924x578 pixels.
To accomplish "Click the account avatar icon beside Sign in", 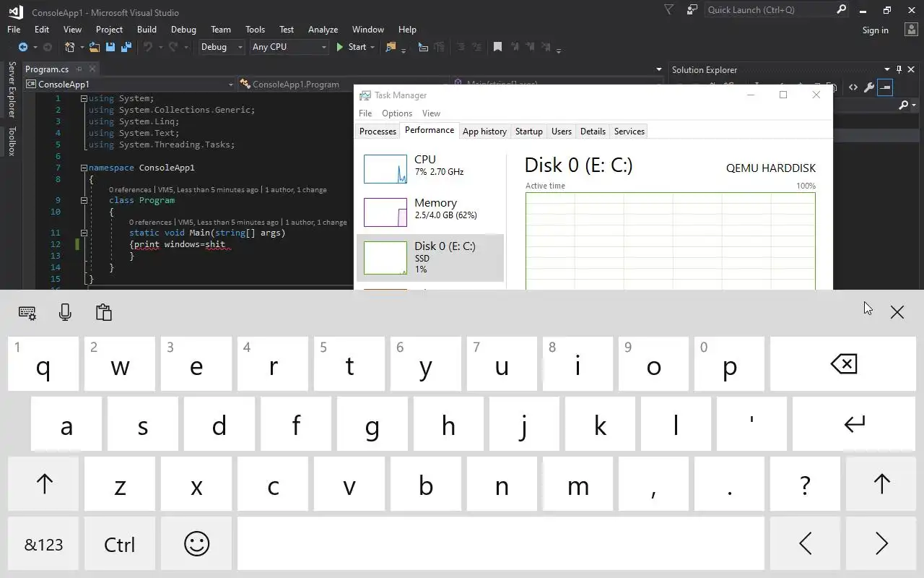I will [910, 30].
